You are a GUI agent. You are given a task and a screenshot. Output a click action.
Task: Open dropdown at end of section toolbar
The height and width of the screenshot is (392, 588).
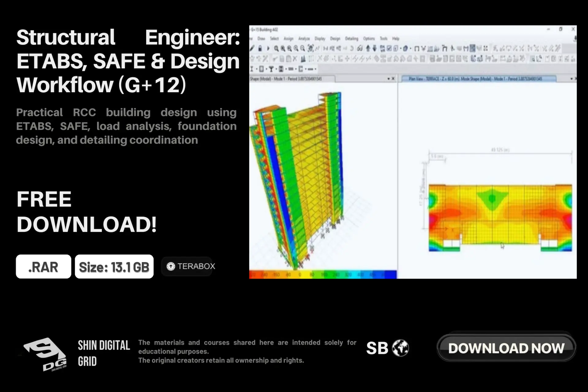(x=315, y=69)
